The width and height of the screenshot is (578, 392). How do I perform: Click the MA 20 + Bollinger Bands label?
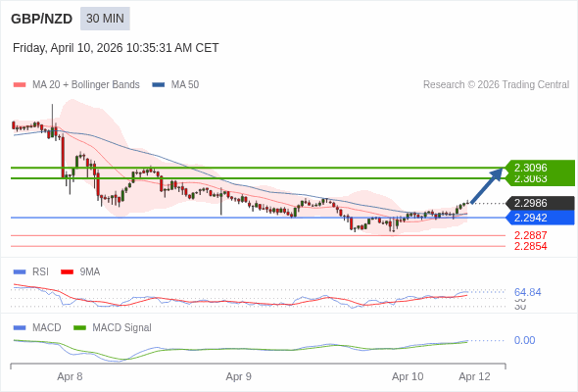coord(86,85)
